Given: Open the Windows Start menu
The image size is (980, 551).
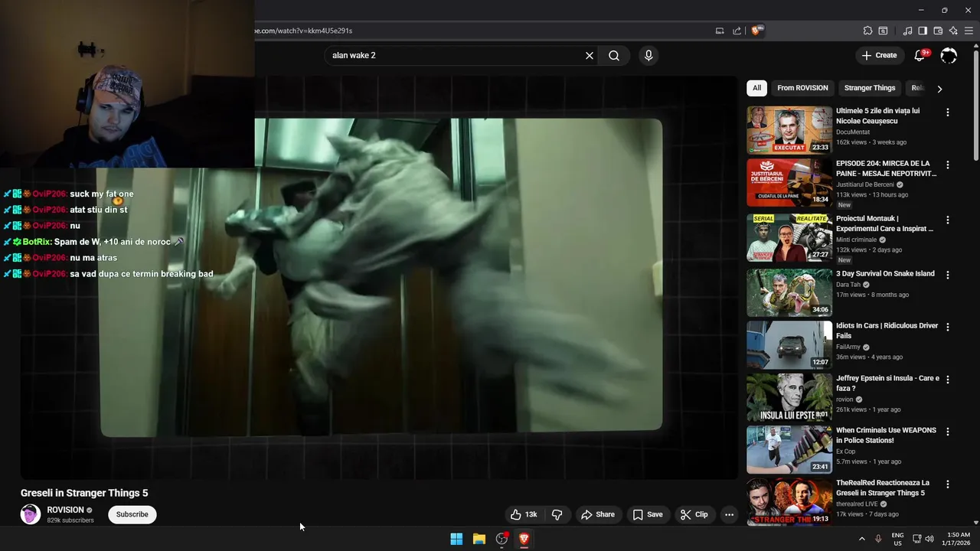Looking at the screenshot, I should 456,539.
